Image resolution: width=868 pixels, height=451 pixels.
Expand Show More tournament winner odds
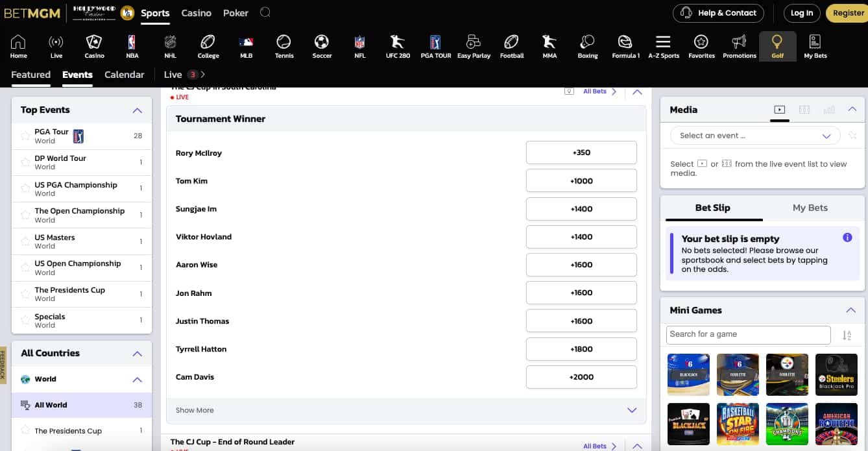coord(406,410)
